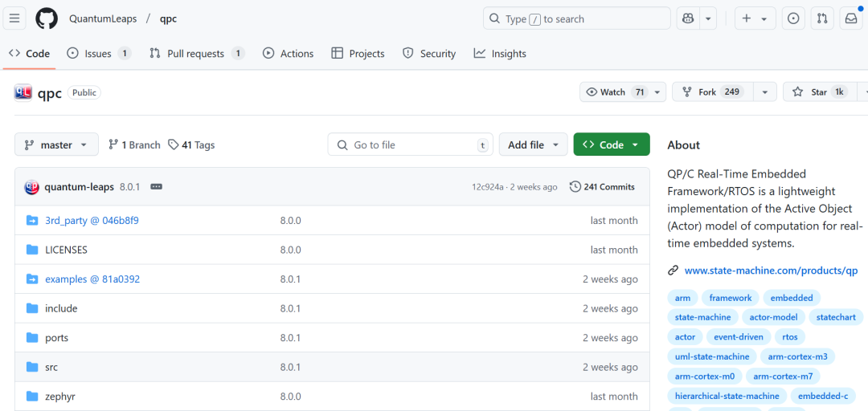Image resolution: width=868 pixels, height=411 pixels.
Task: Expand the commit message ellipsis icon
Action: 156,187
